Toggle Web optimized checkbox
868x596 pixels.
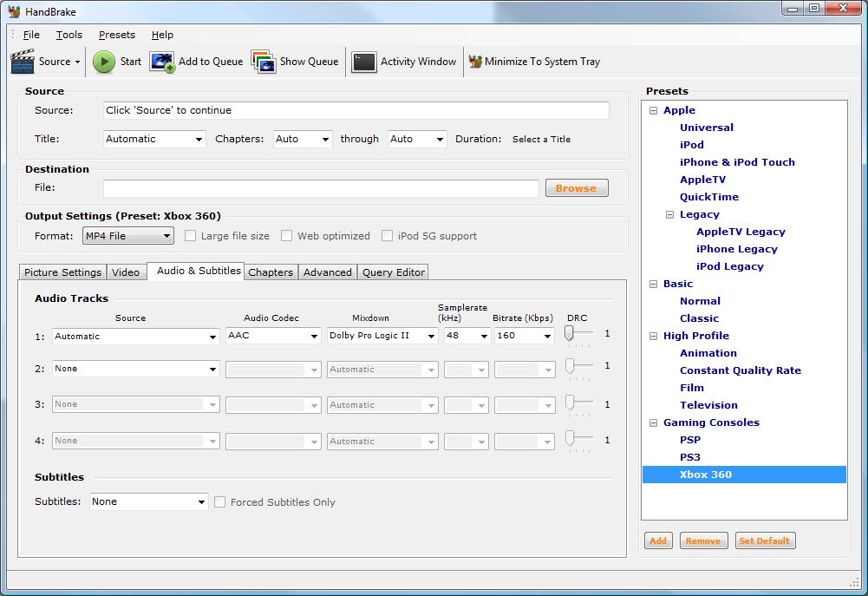click(x=287, y=236)
